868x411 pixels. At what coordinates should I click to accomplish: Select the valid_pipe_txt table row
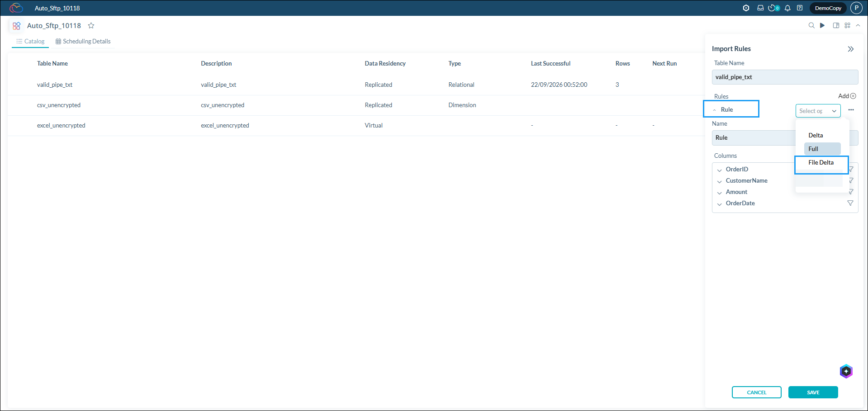tap(356, 85)
